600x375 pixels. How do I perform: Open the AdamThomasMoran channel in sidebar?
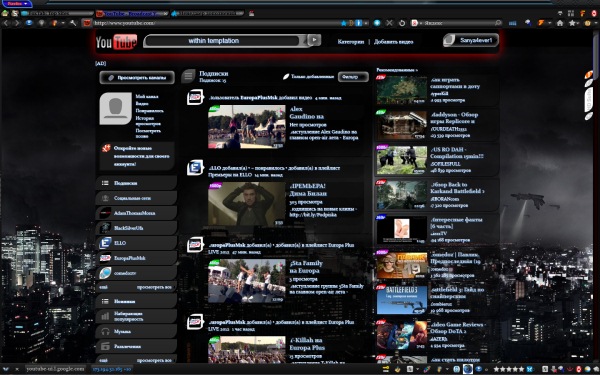pyautogui.click(x=136, y=213)
